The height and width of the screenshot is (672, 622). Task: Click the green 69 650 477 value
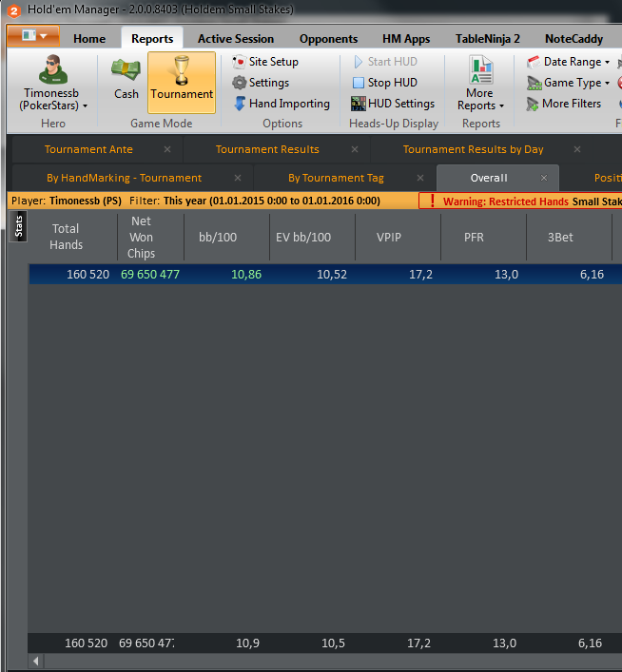[150, 275]
